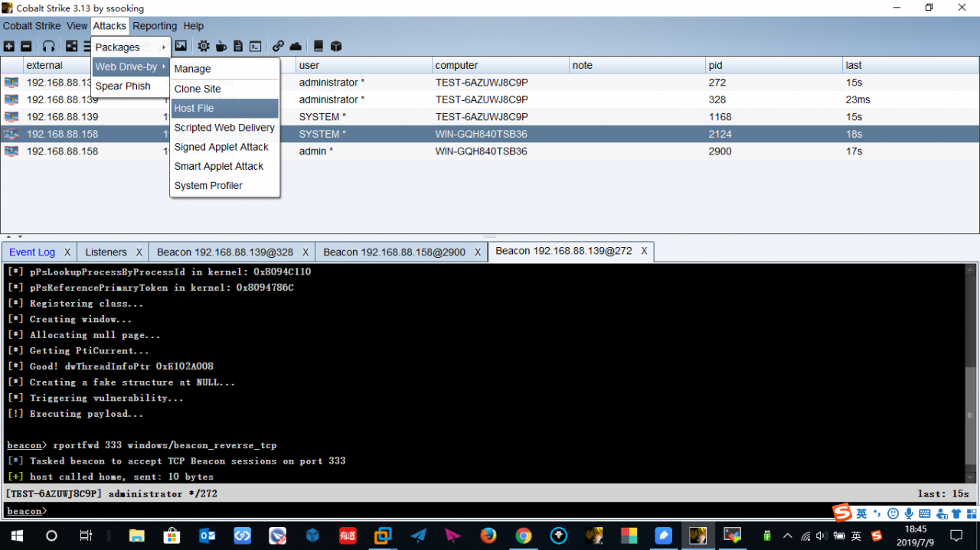The height and width of the screenshot is (550, 980).
Task: Sort sessions by the last column header
Action: click(x=910, y=65)
